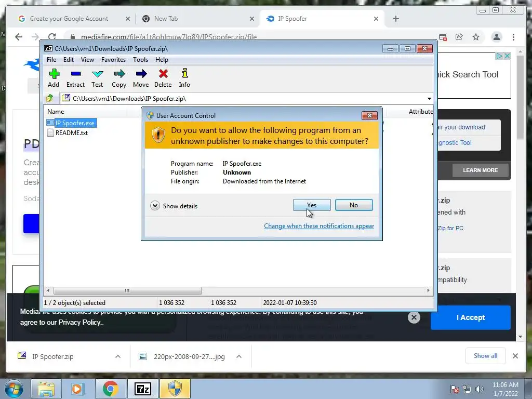Switch to the New Tab tab
Image resolution: width=532 pixels, height=399 pixels.
pyautogui.click(x=166, y=19)
